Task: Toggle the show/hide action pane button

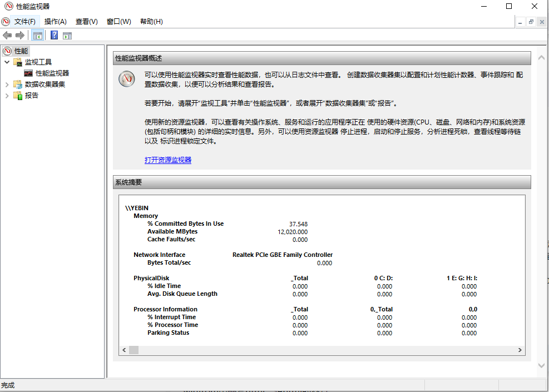Action: tap(67, 36)
